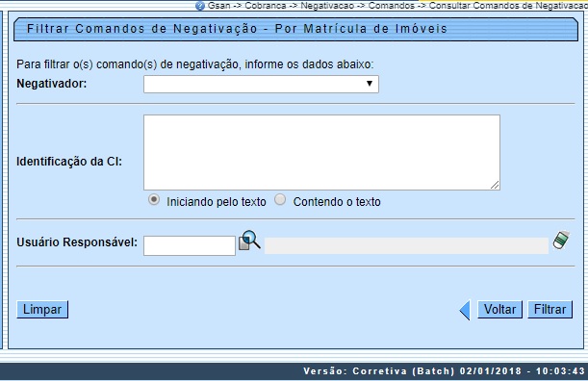Click the blue back arrow icon
This screenshot has width=588, height=381.
[x=465, y=310]
